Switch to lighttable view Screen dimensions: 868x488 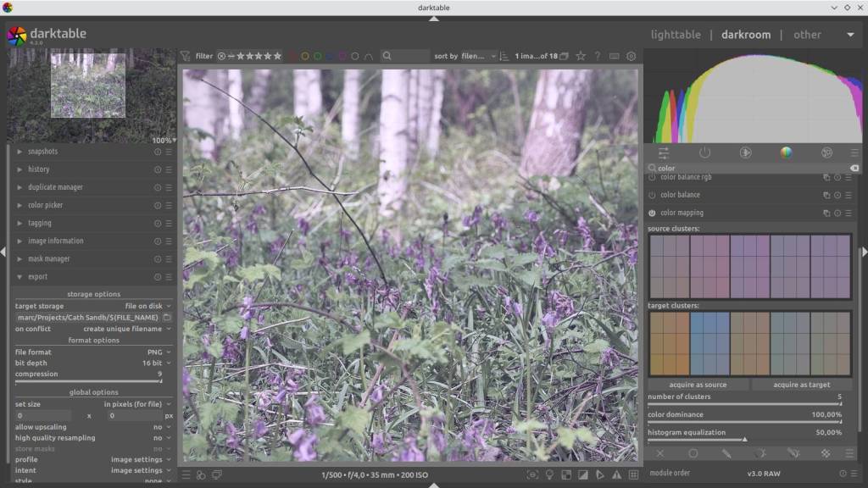pyautogui.click(x=676, y=34)
